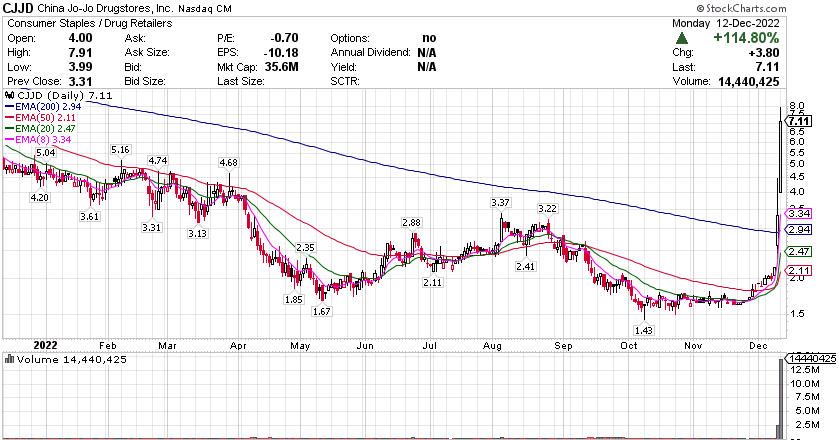Click the Dec label on time axis

click(x=758, y=346)
